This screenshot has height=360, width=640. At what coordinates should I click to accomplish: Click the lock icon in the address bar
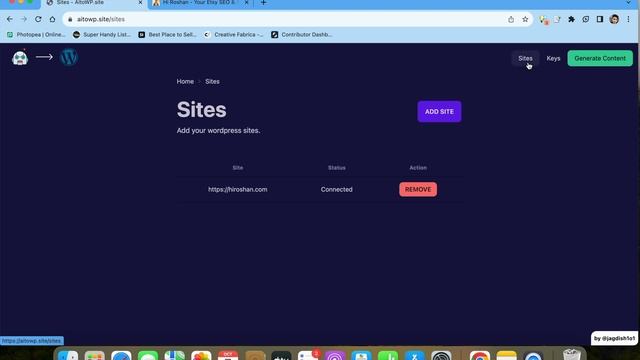[x=70, y=19]
